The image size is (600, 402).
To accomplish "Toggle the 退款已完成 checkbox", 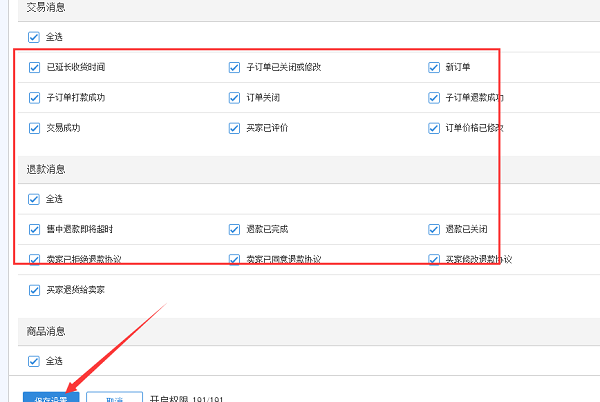I will pos(234,229).
